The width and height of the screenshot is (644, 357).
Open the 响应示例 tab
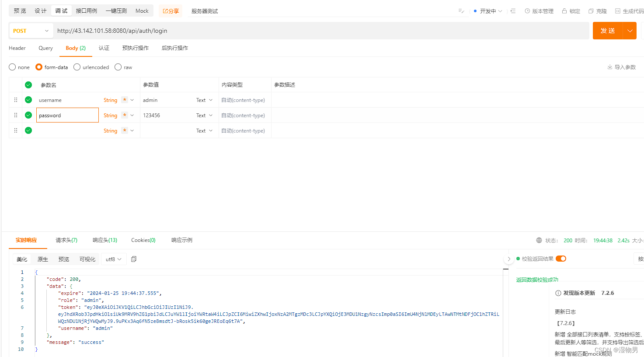pos(182,240)
